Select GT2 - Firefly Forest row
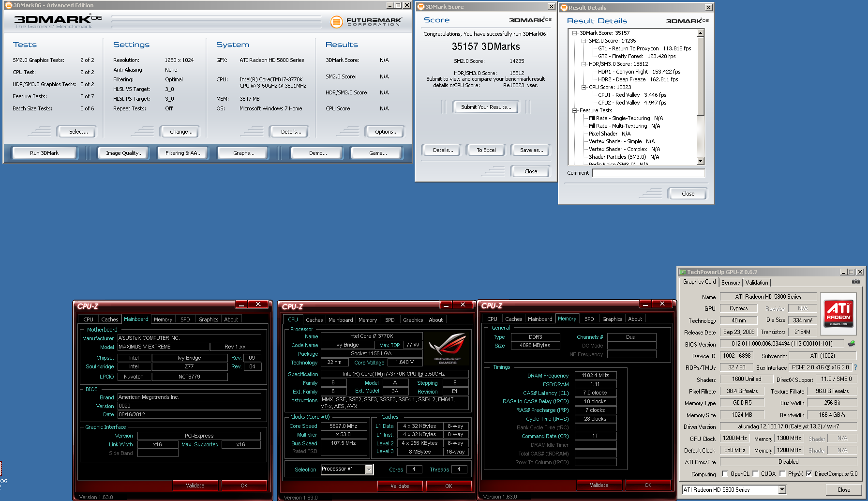The height and width of the screenshot is (501, 868). pos(637,56)
